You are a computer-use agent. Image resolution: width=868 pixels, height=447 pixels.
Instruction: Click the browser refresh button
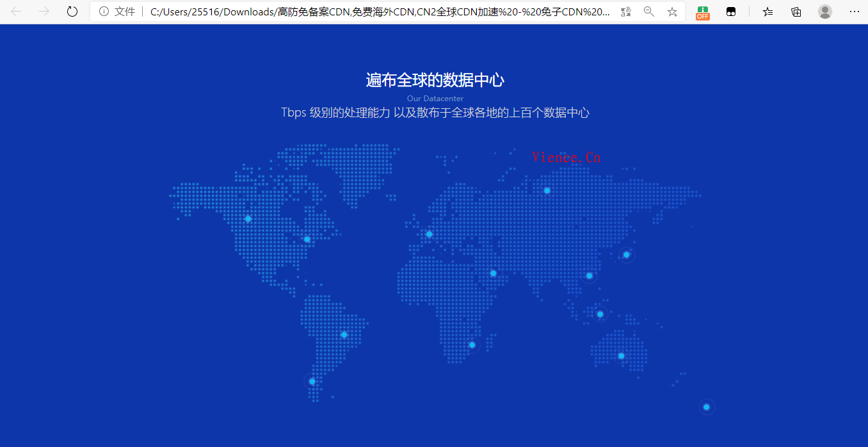72,12
